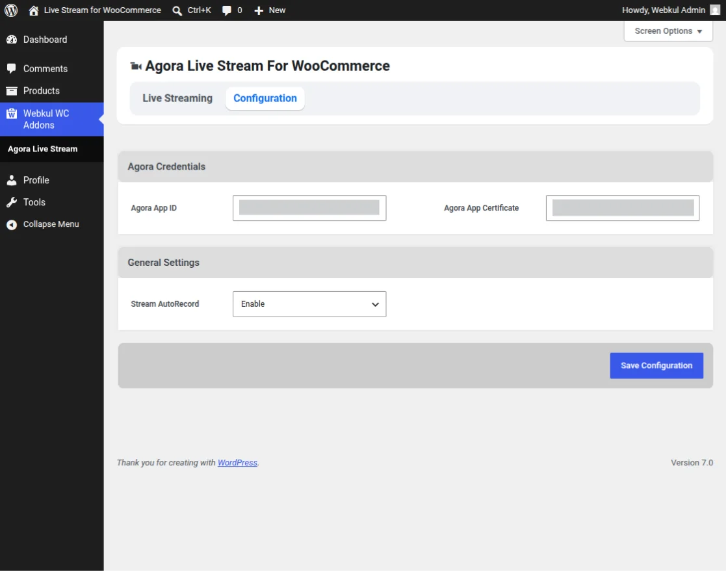Click the admin avatar icon
The height and width of the screenshot is (572, 728).
[x=715, y=10]
